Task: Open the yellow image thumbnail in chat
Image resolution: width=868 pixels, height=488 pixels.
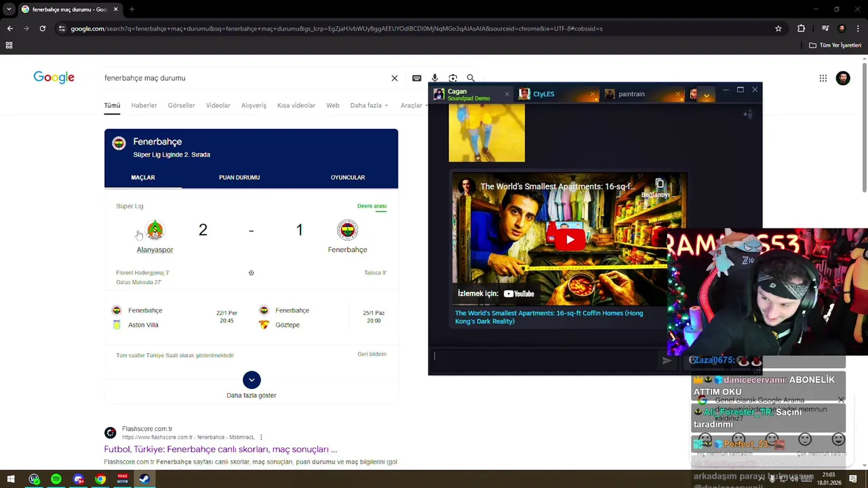Action: point(487,133)
